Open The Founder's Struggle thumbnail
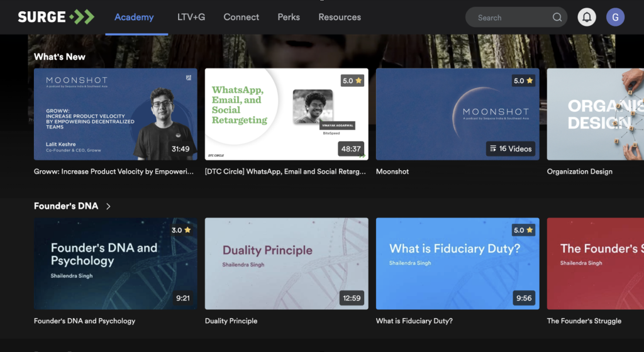 coord(595,264)
